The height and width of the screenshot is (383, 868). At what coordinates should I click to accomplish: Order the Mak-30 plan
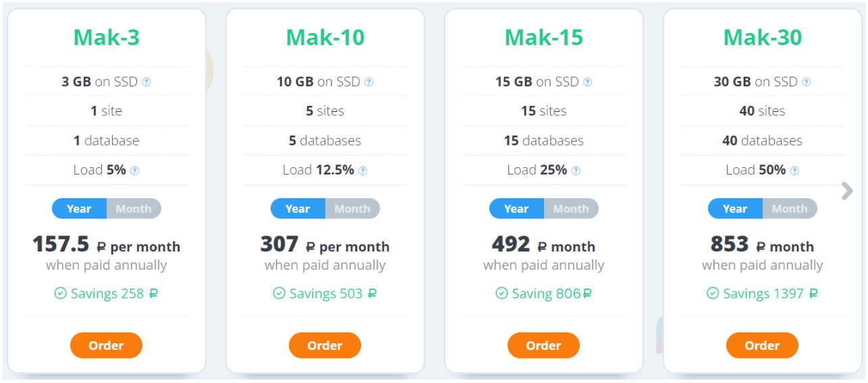(x=762, y=345)
